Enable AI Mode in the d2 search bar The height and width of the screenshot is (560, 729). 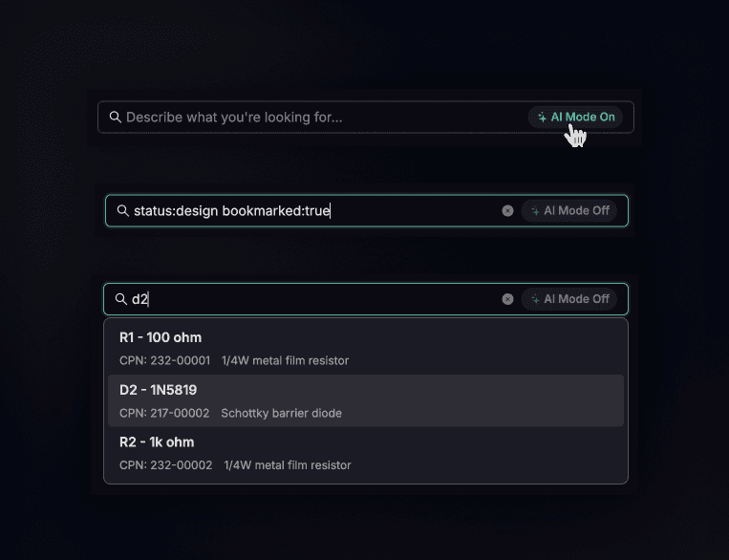point(569,299)
